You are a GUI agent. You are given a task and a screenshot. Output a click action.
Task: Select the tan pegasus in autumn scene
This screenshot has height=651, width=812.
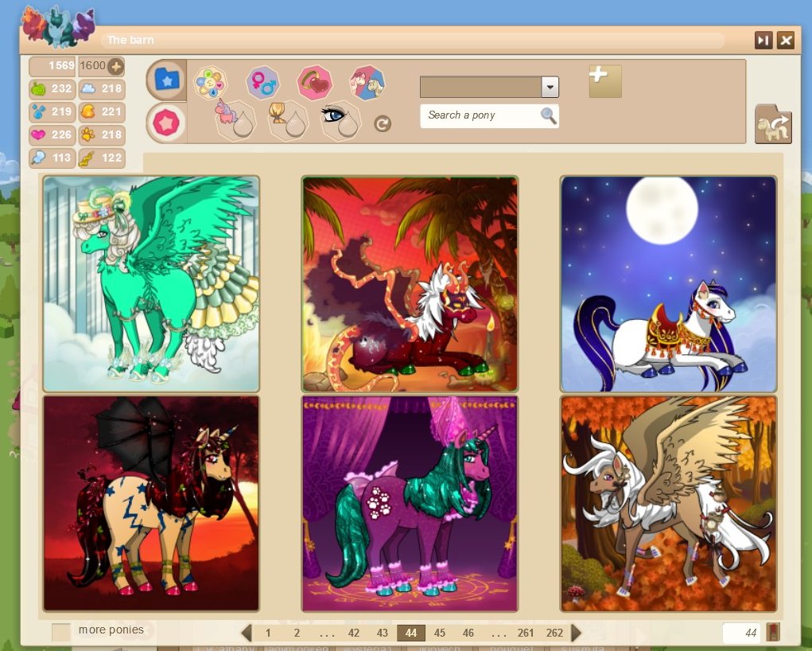(669, 504)
